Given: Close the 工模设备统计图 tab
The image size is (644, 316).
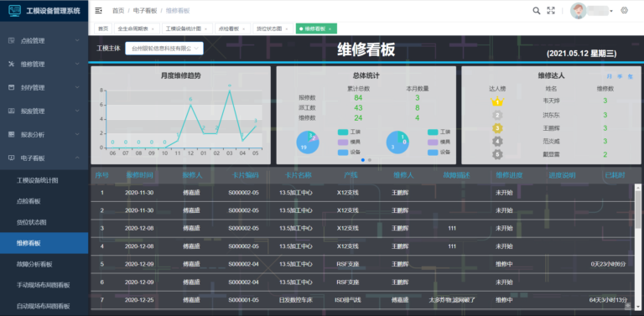Looking at the screenshot, I should coord(205,29).
